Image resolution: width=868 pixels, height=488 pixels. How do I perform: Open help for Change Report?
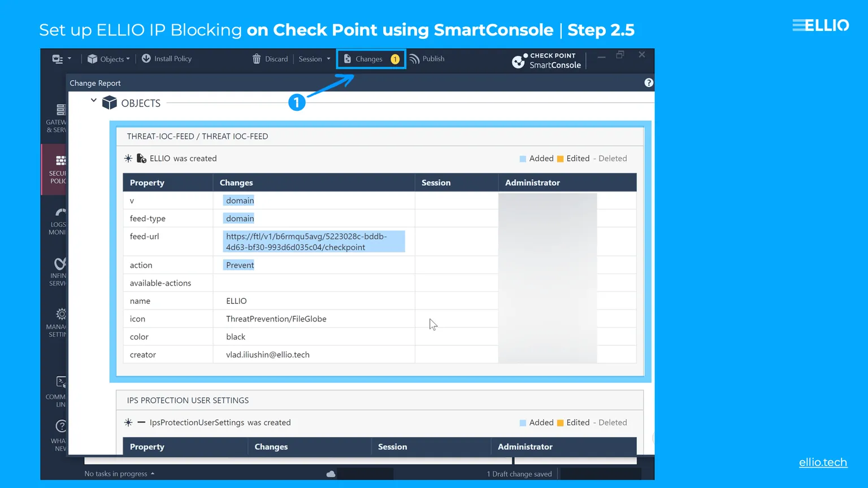point(649,83)
